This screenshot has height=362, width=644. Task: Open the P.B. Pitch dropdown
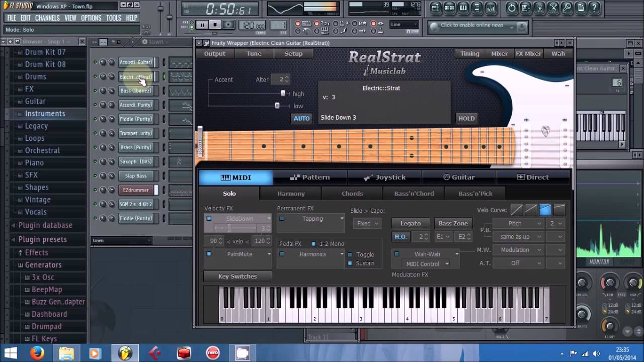point(519,223)
